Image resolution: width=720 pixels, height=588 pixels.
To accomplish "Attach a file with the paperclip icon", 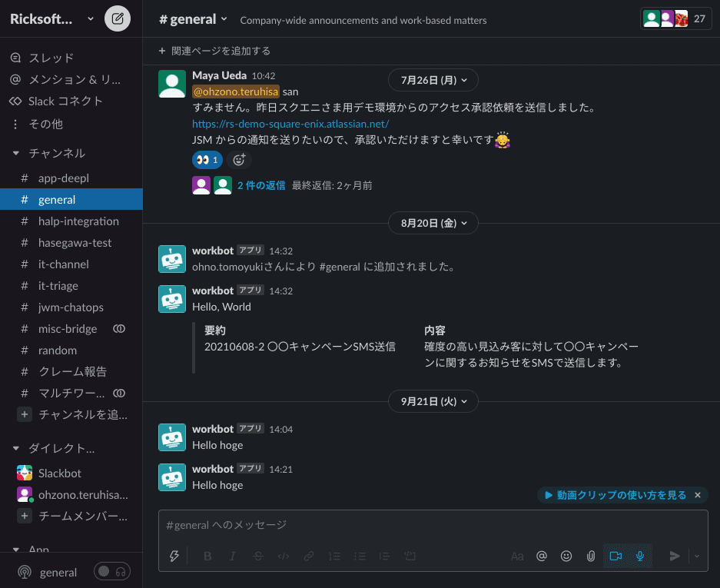I will (591, 556).
